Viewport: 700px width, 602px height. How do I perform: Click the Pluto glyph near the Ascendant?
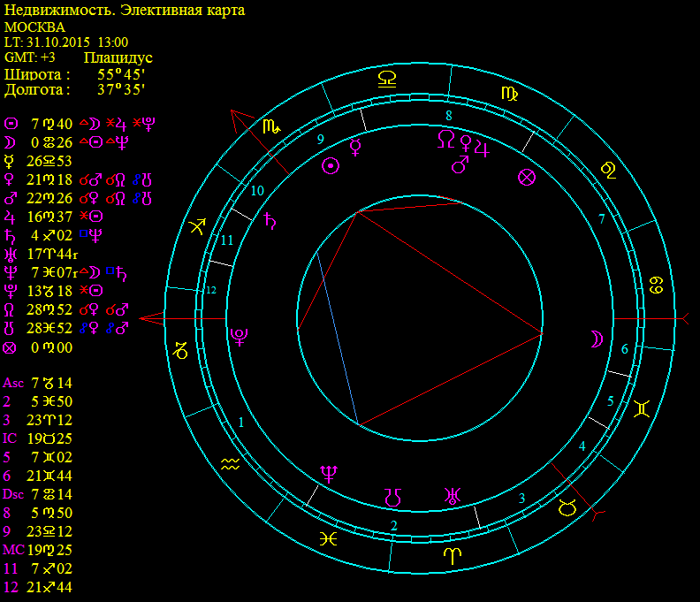(239, 337)
